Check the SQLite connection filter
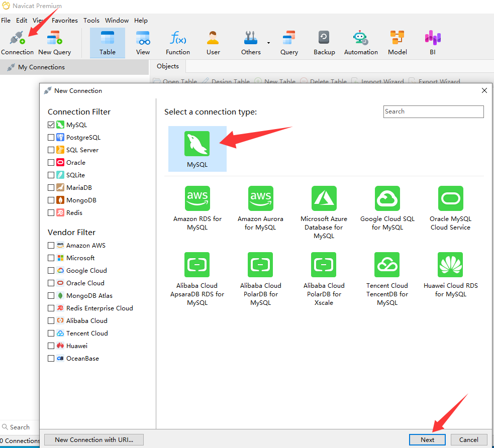The image size is (494, 448). [51, 175]
